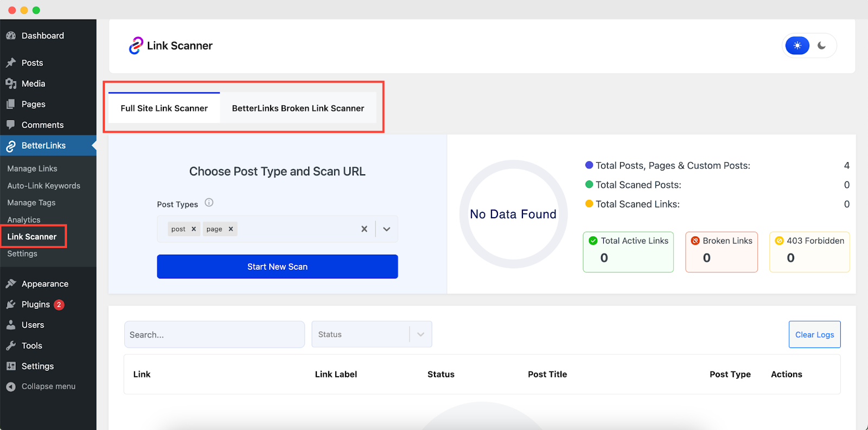Click the Collapse menu link

(x=48, y=387)
